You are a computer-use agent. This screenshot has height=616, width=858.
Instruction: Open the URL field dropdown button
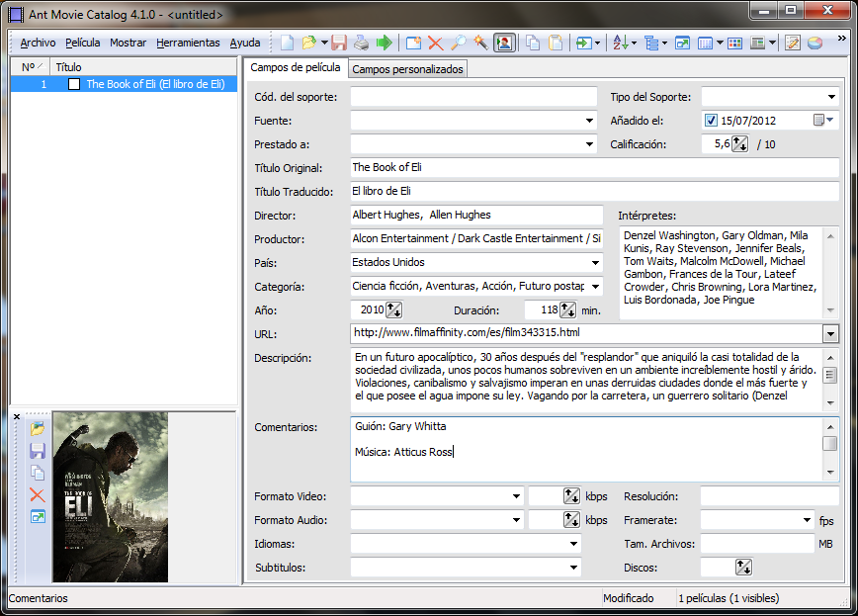click(x=830, y=333)
